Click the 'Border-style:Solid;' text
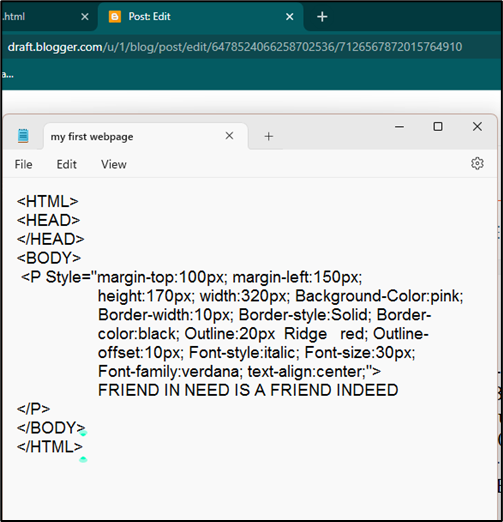The height and width of the screenshot is (522, 503). [305, 315]
